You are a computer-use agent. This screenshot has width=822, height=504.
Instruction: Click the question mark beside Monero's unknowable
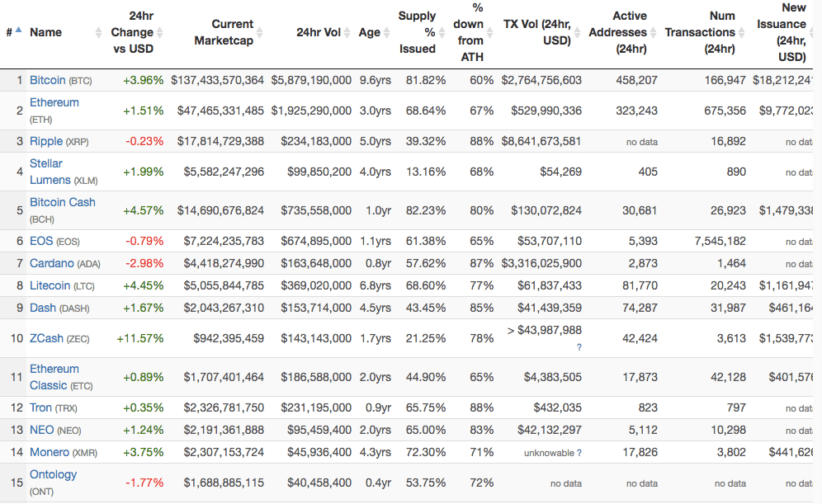[579, 453]
